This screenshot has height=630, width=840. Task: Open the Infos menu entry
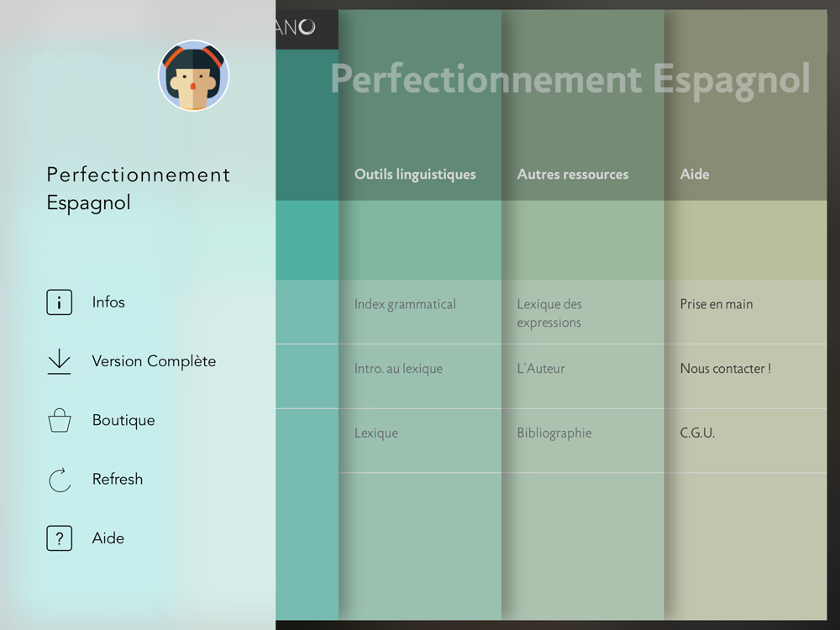[108, 302]
